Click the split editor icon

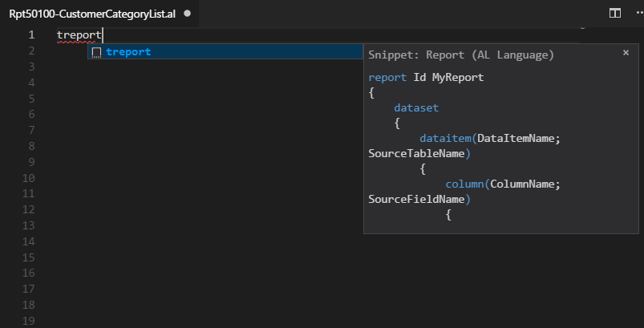point(614,14)
